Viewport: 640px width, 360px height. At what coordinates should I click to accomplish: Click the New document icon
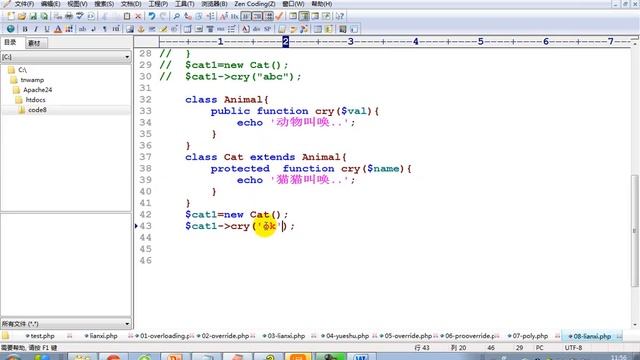(x=11, y=16)
